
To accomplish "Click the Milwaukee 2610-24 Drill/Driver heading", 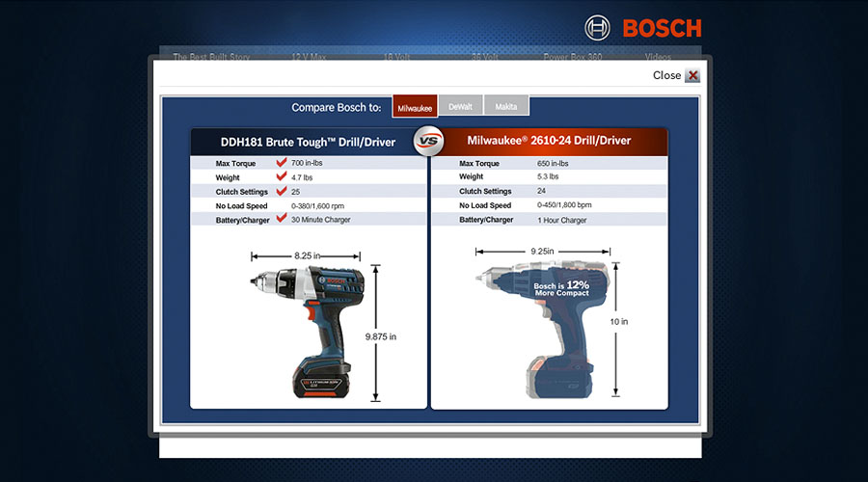I will 549,141.
